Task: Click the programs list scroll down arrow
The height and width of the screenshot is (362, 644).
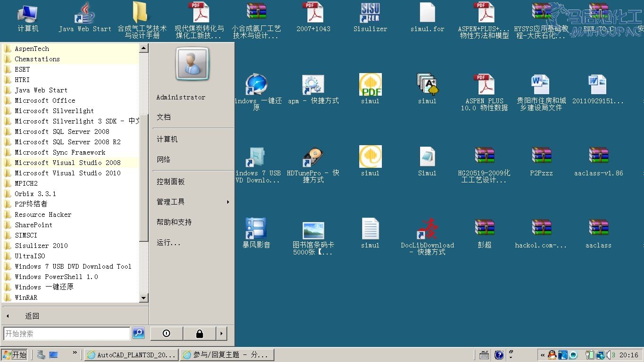Action: (144, 298)
